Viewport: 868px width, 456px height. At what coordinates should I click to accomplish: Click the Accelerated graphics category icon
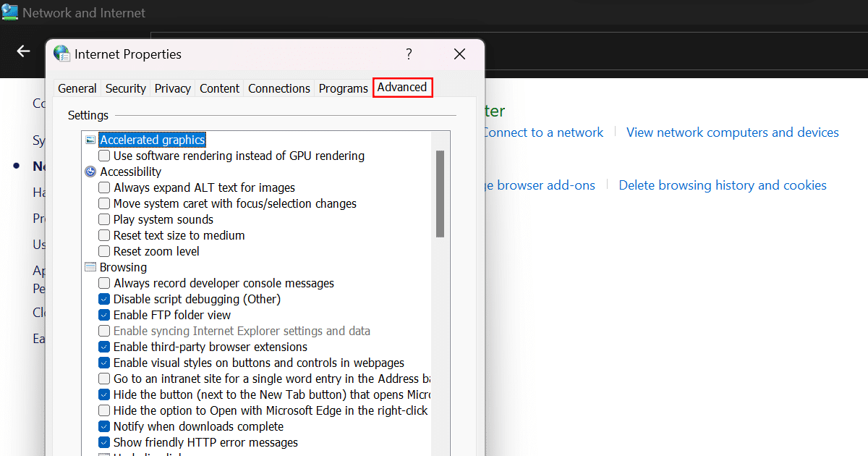point(90,140)
